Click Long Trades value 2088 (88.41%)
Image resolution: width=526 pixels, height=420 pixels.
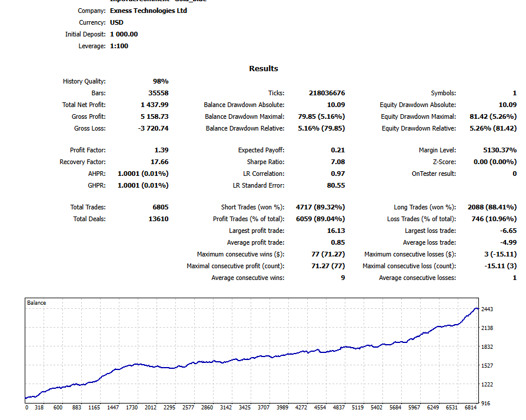(x=492, y=207)
